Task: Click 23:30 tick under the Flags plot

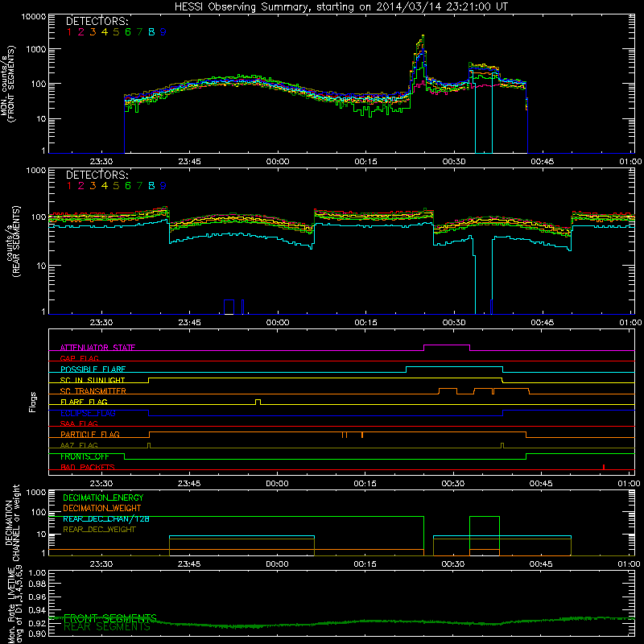Action: coord(101,484)
